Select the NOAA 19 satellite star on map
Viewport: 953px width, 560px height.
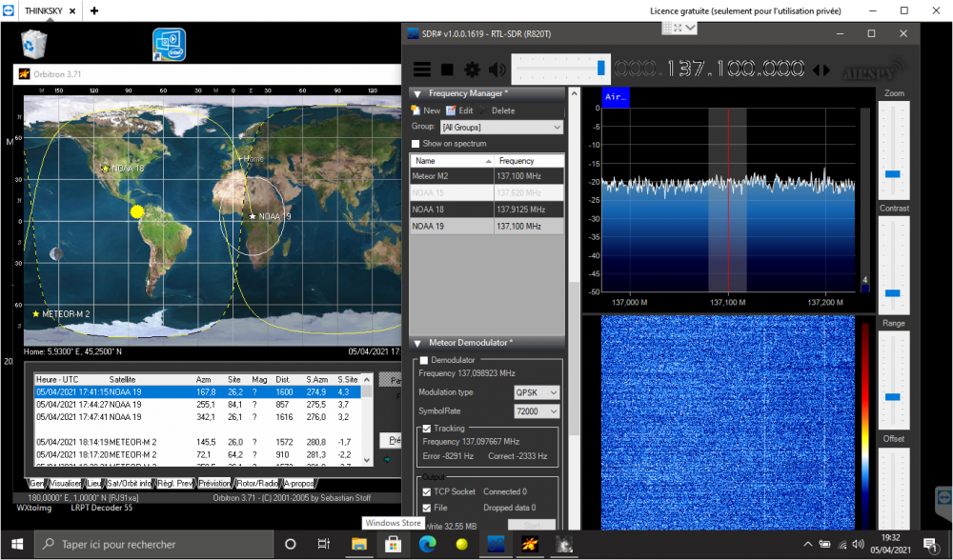pyautogui.click(x=253, y=216)
